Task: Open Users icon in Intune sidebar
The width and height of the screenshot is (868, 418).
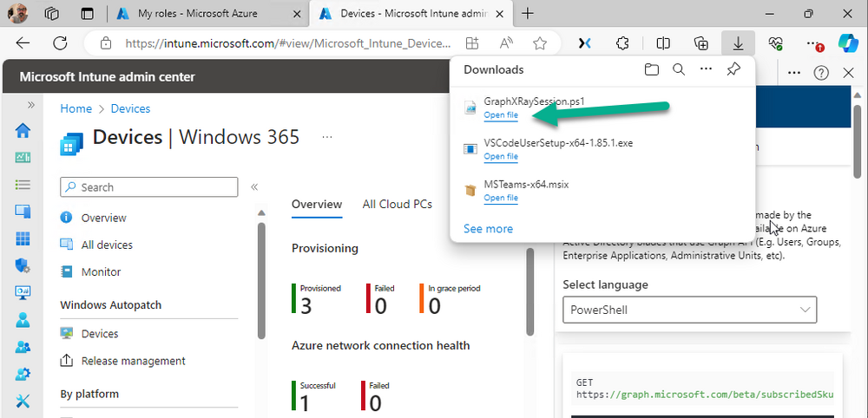Action: pyautogui.click(x=23, y=320)
